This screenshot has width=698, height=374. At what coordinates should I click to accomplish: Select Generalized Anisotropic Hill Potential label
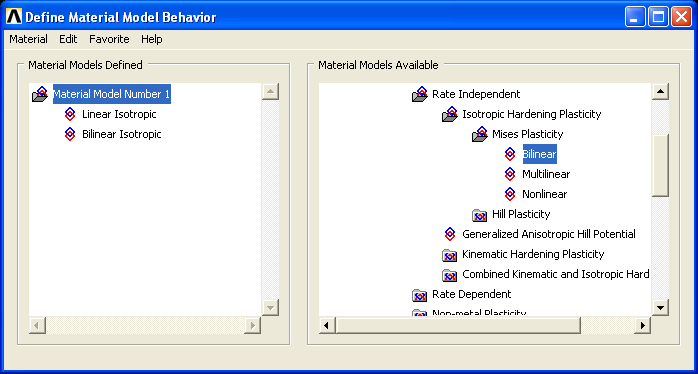(x=549, y=234)
